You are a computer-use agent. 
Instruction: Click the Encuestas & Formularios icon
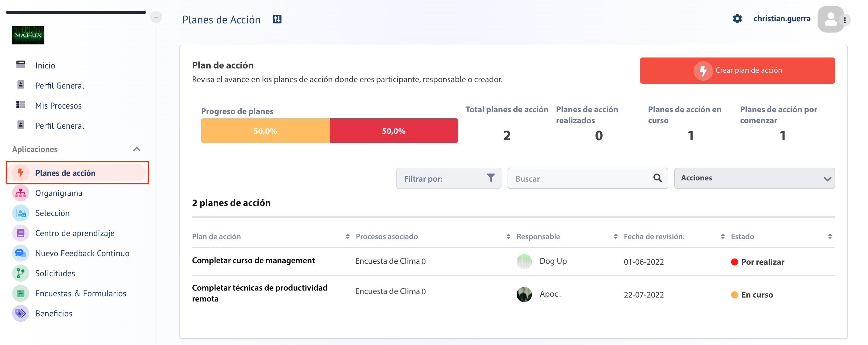pyautogui.click(x=21, y=293)
